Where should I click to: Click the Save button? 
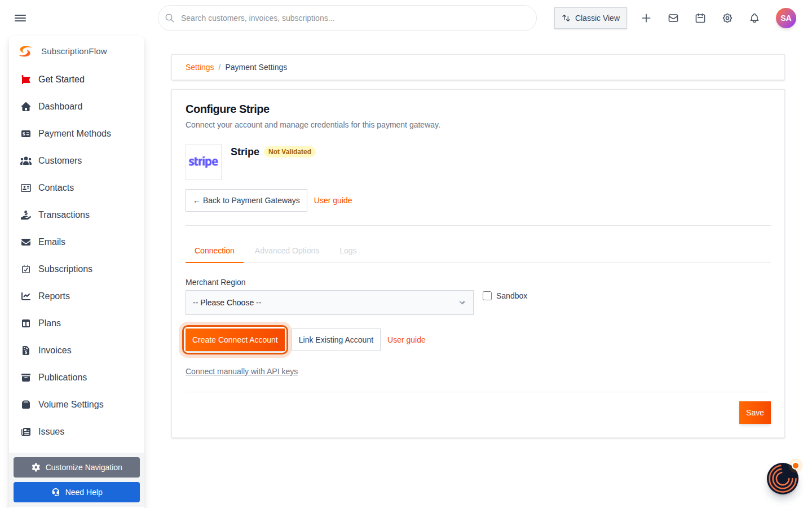755,413
